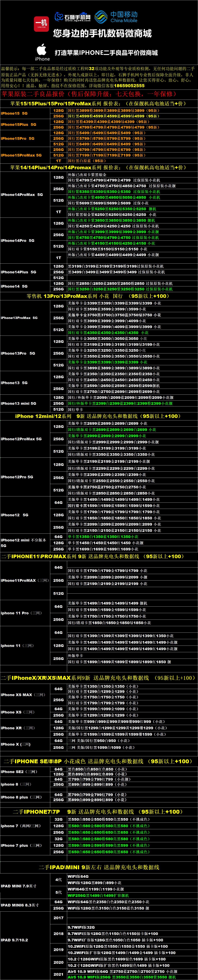This screenshot has height=980, width=198.
Task: Click the 二手IPAD\MINI section header
Action: tap(99, 867)
